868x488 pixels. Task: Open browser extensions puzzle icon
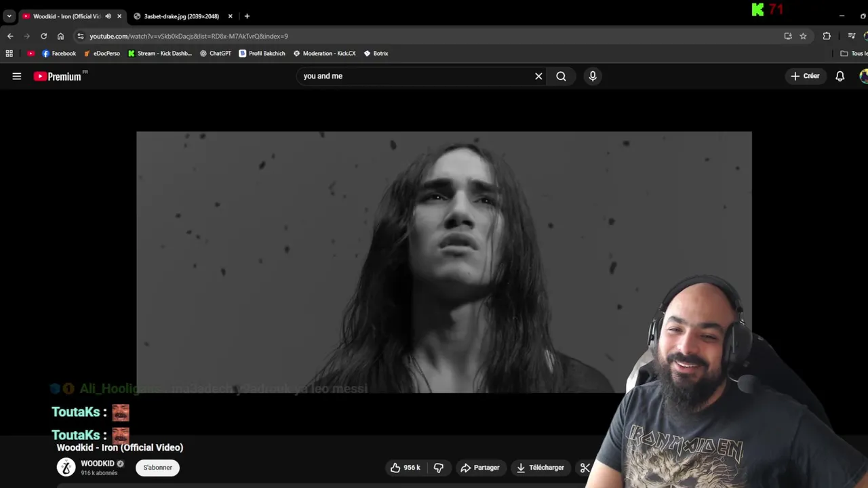(x=827, y=36)
